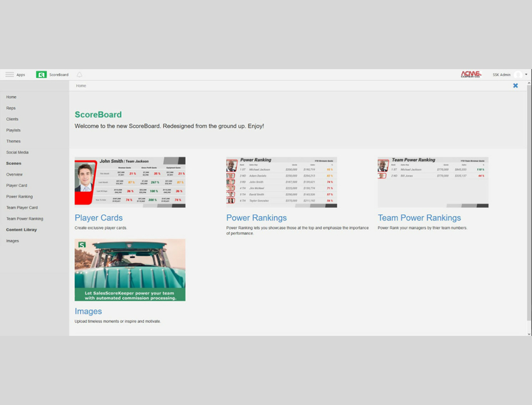
Task: Select Clients in the sidebar
Action: [12, 119]
